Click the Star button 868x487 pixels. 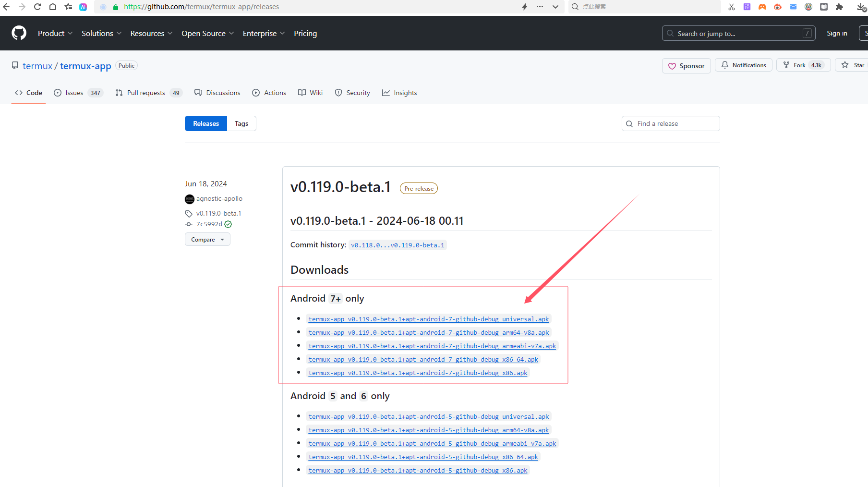(x=853, y=65)
